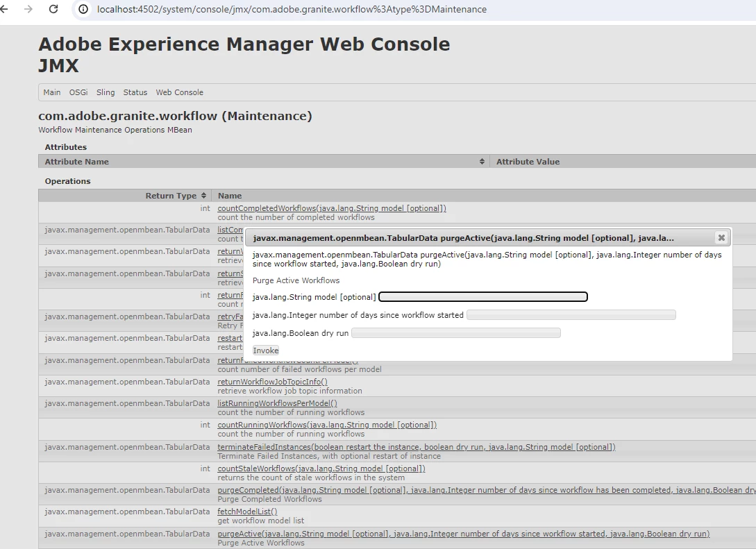Click 'count number of failed workflows per model' text
The height and width of the screenshot is (549, 756).
click(x=299, y=369)
